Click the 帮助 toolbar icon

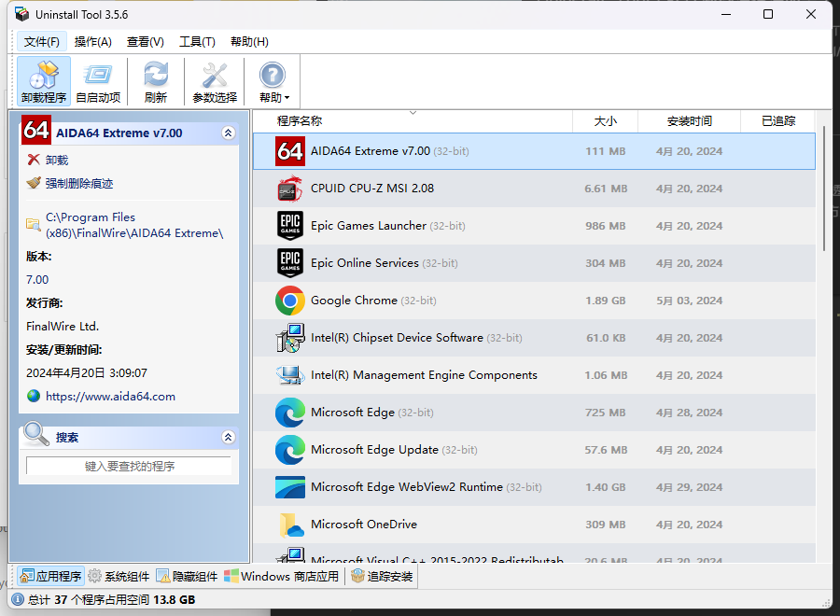tap(272, 80)
